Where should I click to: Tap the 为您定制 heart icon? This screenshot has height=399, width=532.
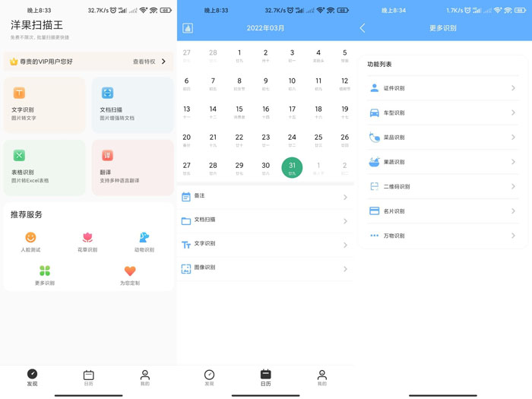[130, 271]
